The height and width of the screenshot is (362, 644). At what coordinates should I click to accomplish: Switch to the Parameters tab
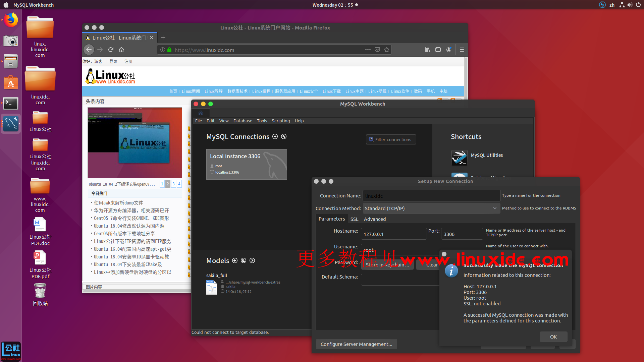tap(332, 219)
